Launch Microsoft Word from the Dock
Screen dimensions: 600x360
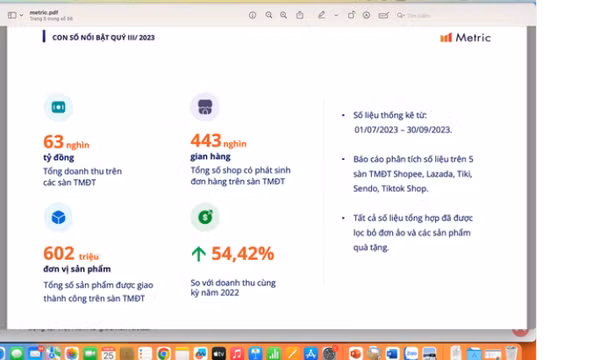coord(392,353)
